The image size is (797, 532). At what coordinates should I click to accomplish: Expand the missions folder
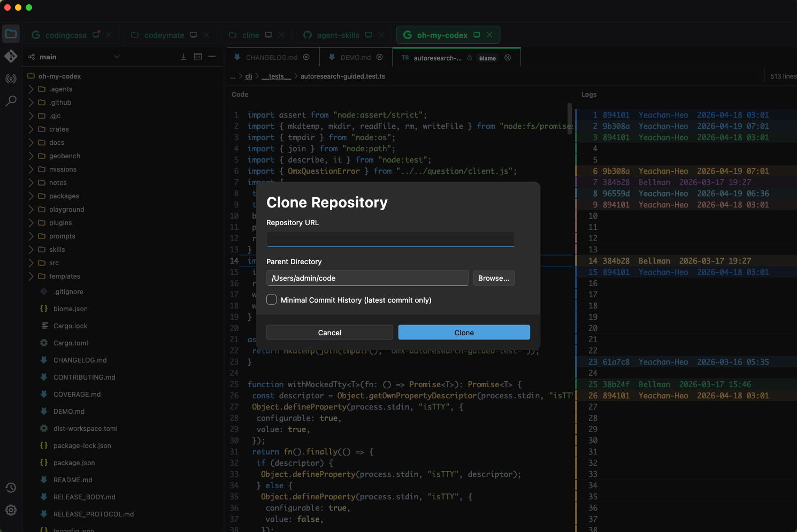point(31,169)
